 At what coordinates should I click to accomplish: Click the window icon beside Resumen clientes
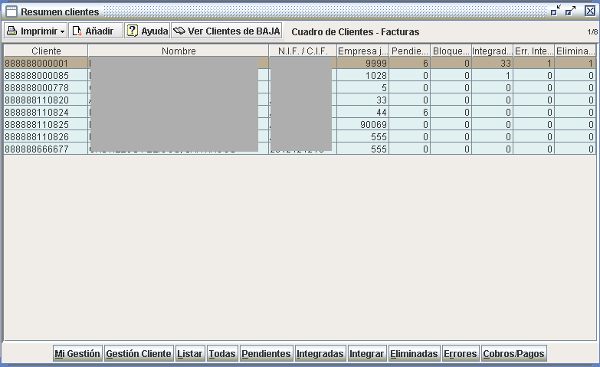(11, 12)
